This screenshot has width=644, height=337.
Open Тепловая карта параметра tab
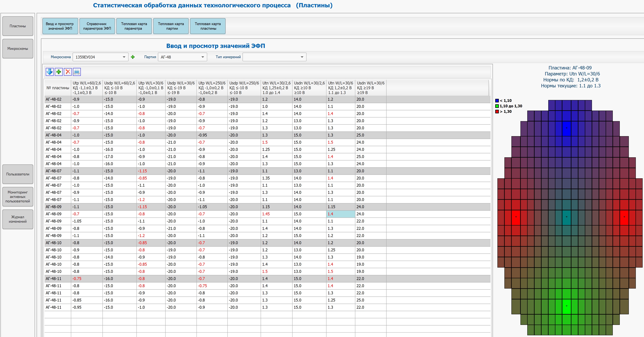134,26
